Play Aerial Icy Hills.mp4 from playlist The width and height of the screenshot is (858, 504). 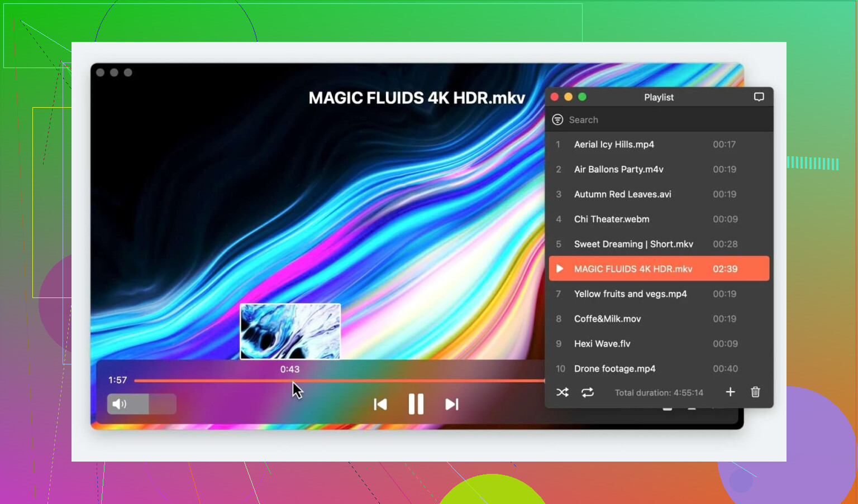[614, 145]
